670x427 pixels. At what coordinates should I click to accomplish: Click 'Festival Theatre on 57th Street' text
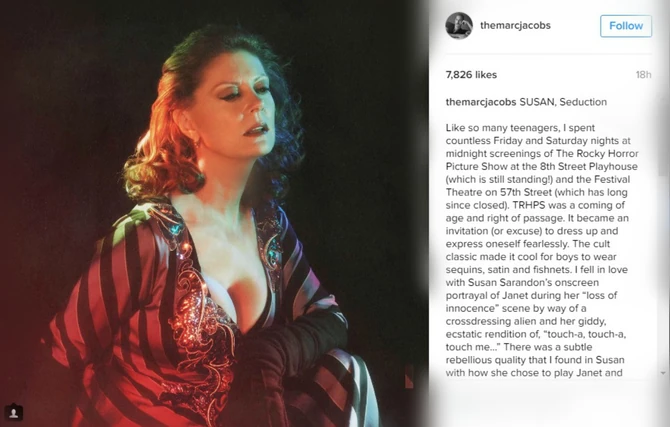pos(538,186)
